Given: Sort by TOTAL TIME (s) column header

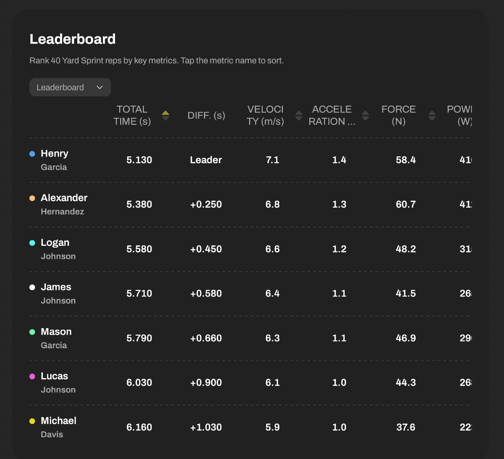Looking at the screenshot, I should pyautogui.click(x=132, y=115).
